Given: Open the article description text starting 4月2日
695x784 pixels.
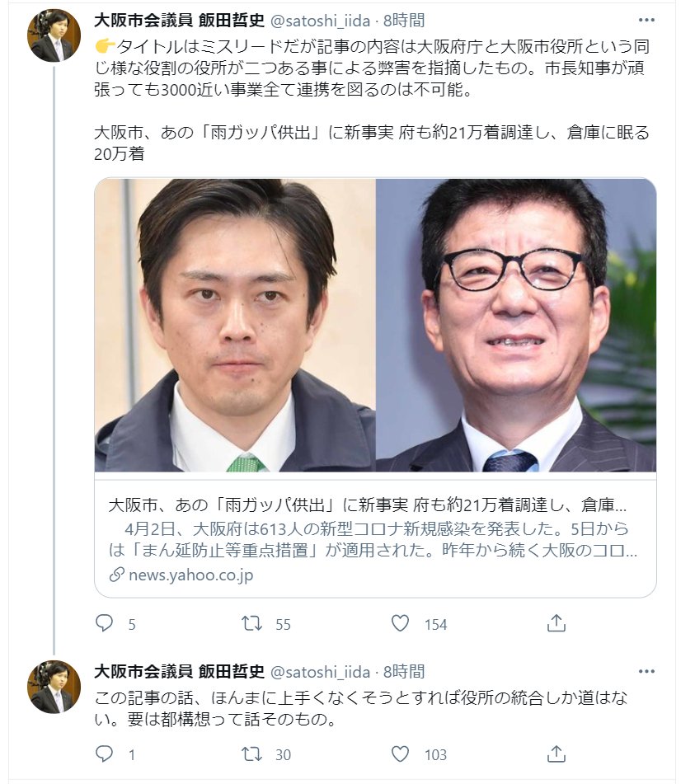Looking at the screenshot, I should pos(373,539).
